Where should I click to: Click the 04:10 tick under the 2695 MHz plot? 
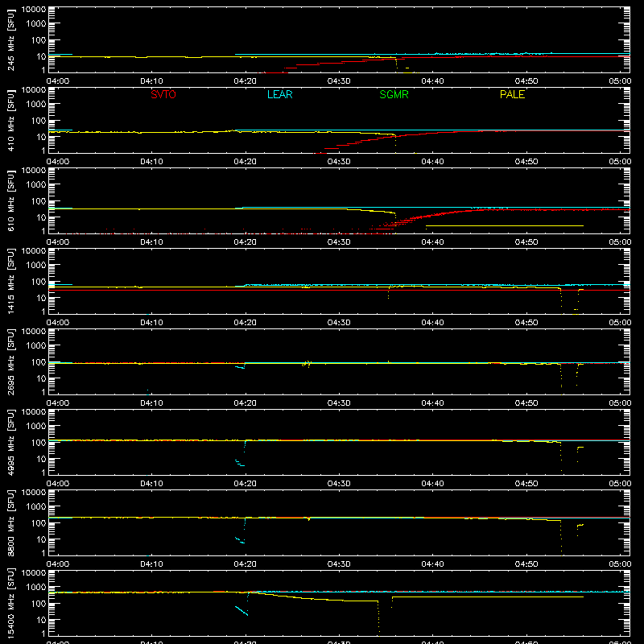point(151,403)
